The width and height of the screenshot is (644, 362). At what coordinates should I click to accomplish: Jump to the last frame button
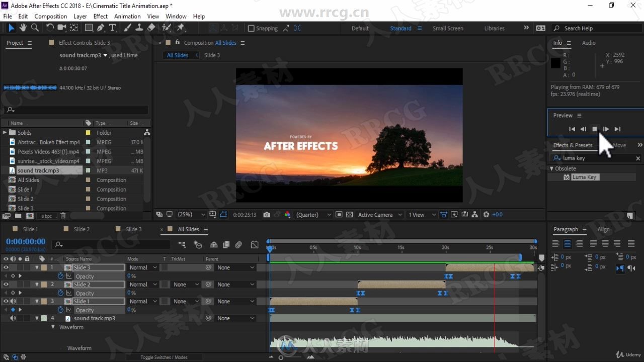(618, 129)
